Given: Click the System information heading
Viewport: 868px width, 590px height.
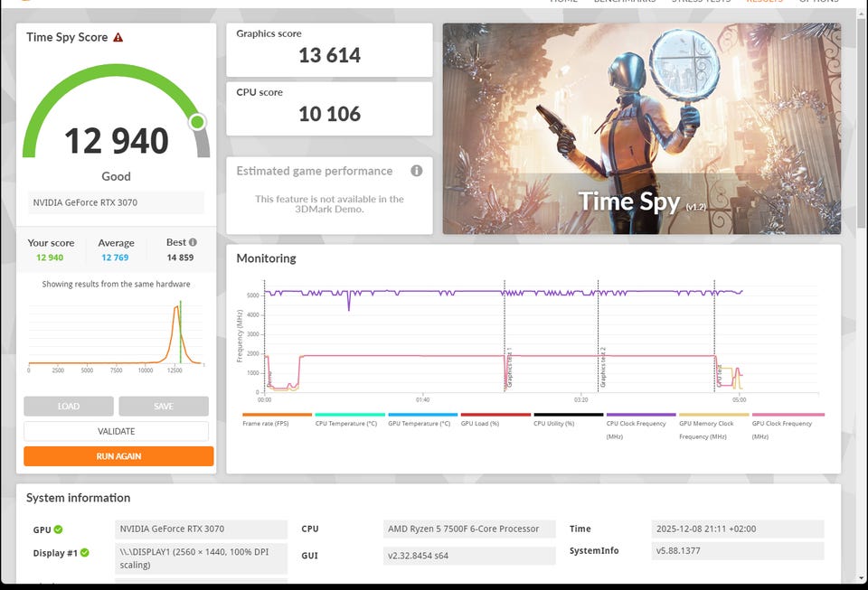Looking at the screenshot, I should pos(78,498).
